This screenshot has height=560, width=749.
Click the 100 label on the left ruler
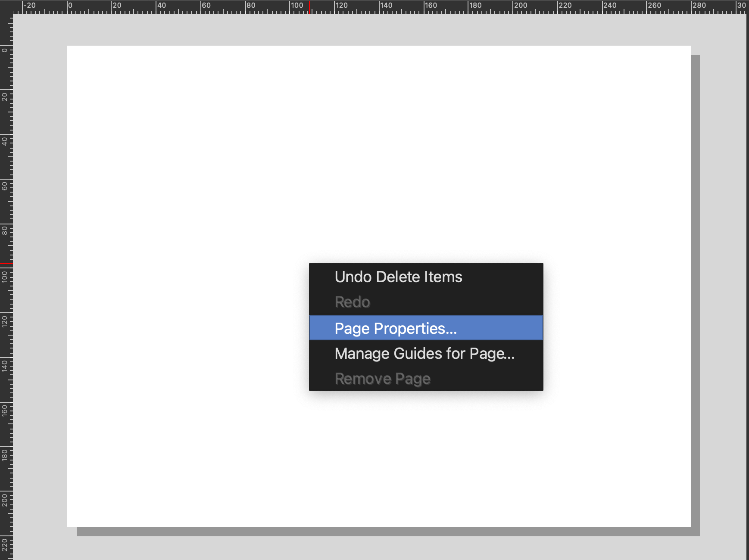[5, 276]
